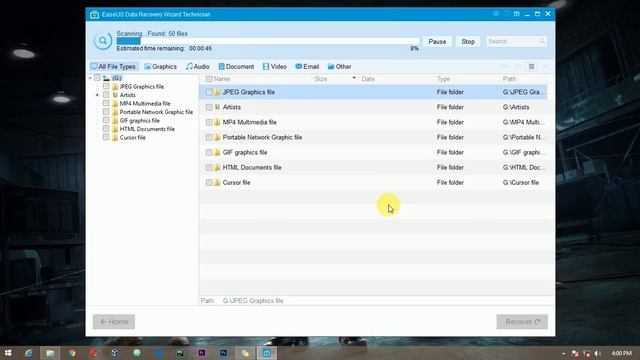Viewport: 640px width, 360px height.
Task: Select GIF graphics file in the tree
Action: click(140, 120)
